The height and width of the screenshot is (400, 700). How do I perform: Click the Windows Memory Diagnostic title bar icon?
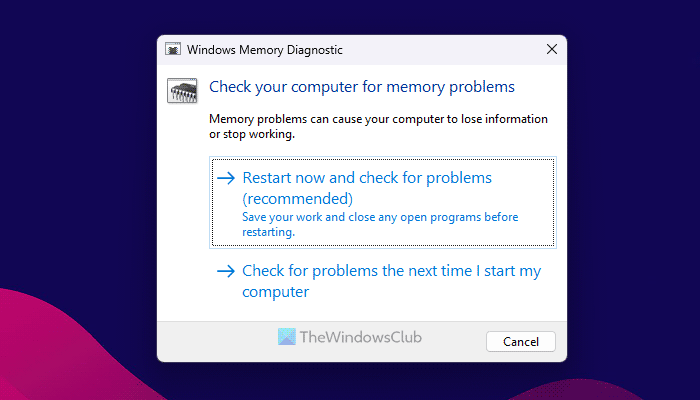tap(173, 48)
